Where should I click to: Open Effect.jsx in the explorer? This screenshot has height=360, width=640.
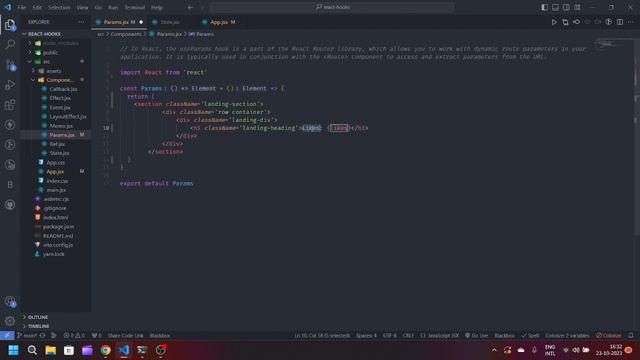tap(60, 98)
